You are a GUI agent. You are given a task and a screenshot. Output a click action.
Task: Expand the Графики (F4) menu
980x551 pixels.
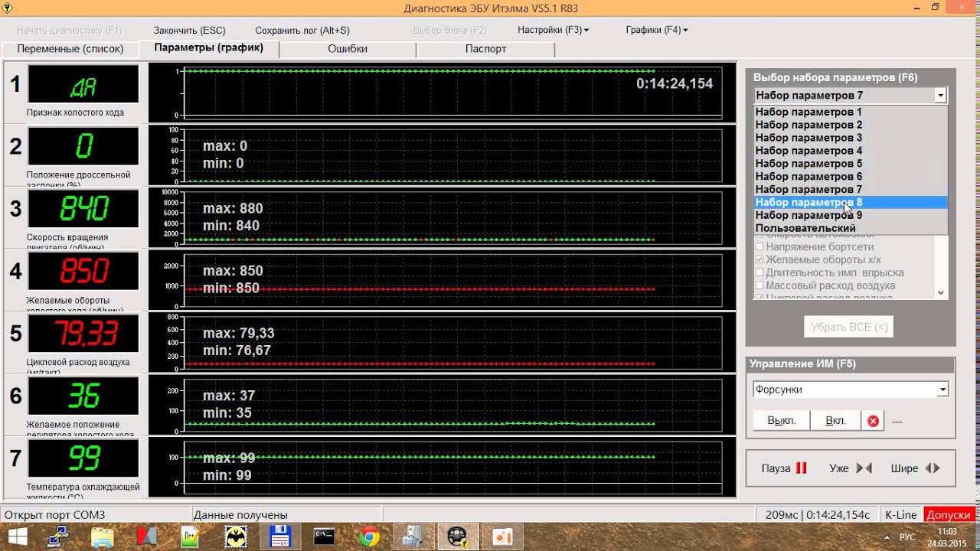click(x=656, y=30)
